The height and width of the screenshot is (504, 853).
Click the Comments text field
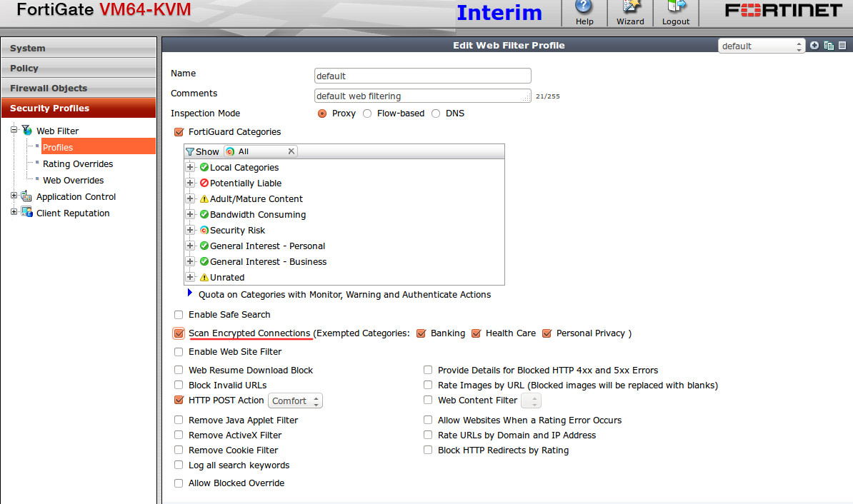(423, 96)
